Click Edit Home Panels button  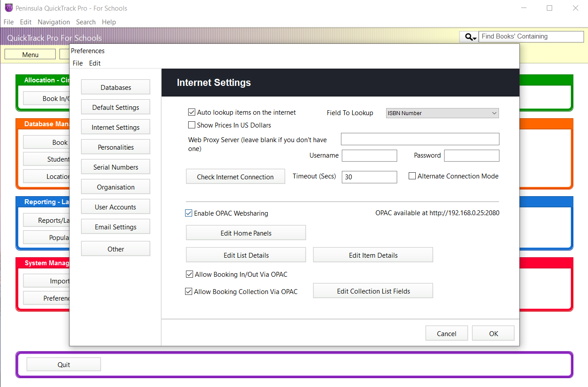coord(246,233)
